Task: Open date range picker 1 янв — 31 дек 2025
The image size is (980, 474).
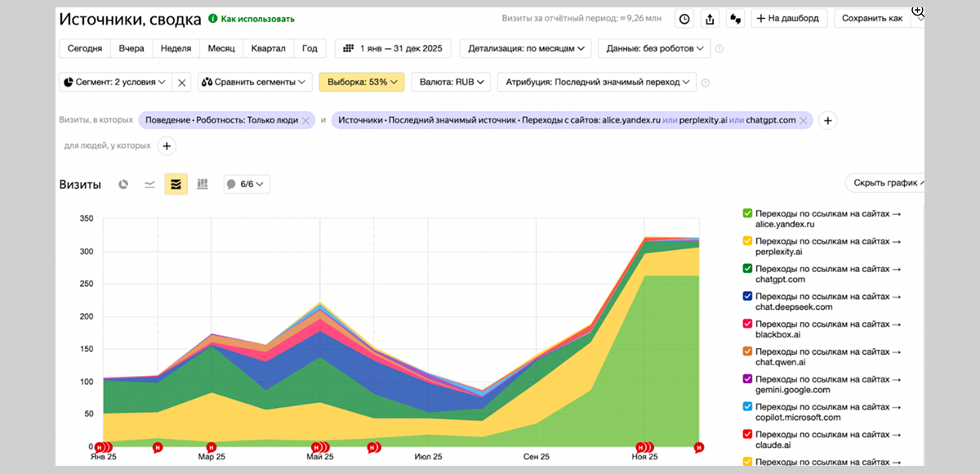Action: 393,49
